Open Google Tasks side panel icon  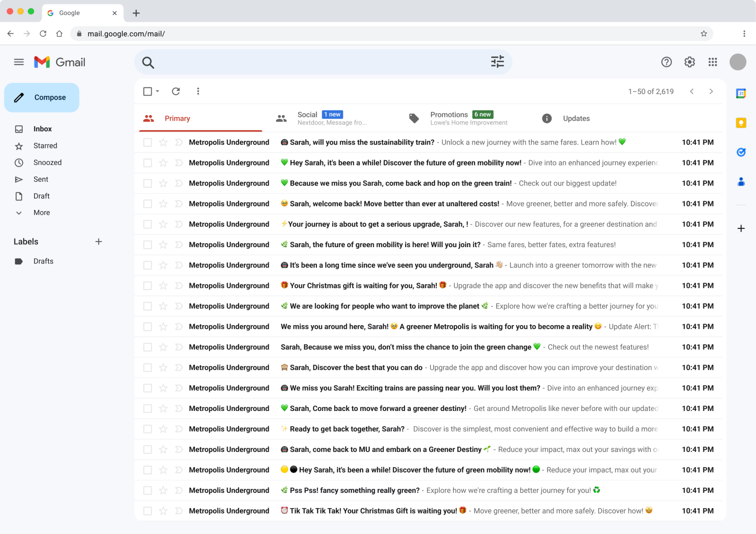click(x=741, y=152)
